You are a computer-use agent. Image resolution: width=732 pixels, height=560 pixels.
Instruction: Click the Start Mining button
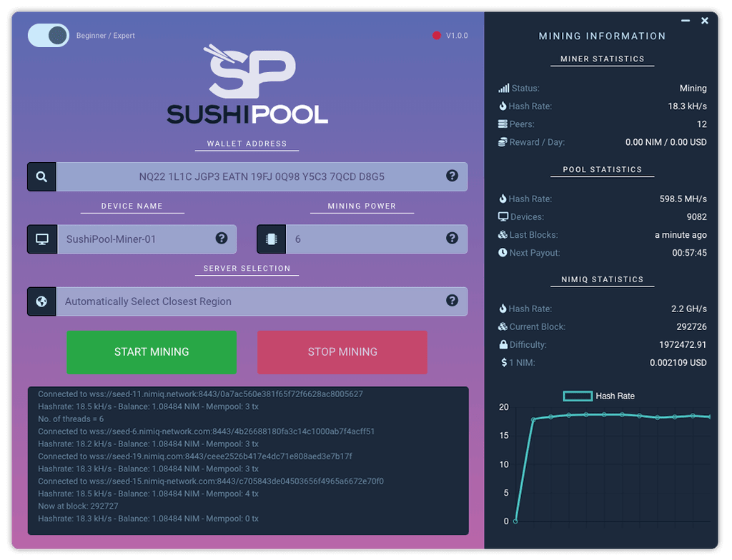point(152,352)
